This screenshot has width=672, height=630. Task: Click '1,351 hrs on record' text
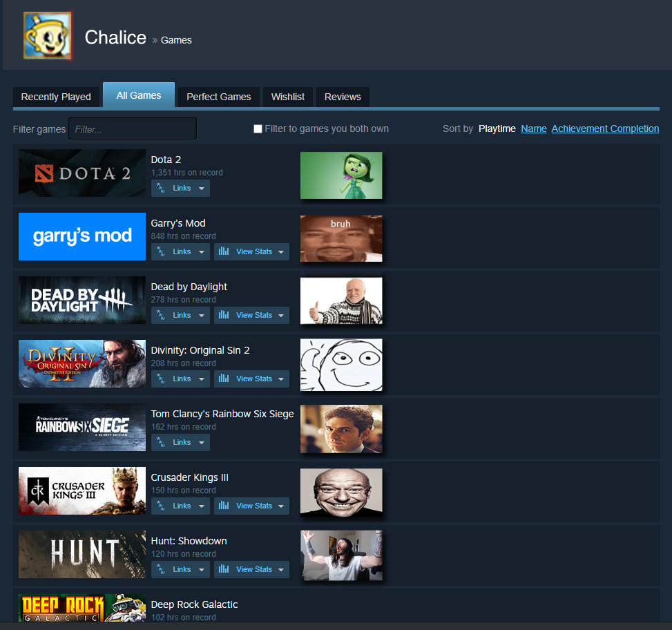click(187, 173)
